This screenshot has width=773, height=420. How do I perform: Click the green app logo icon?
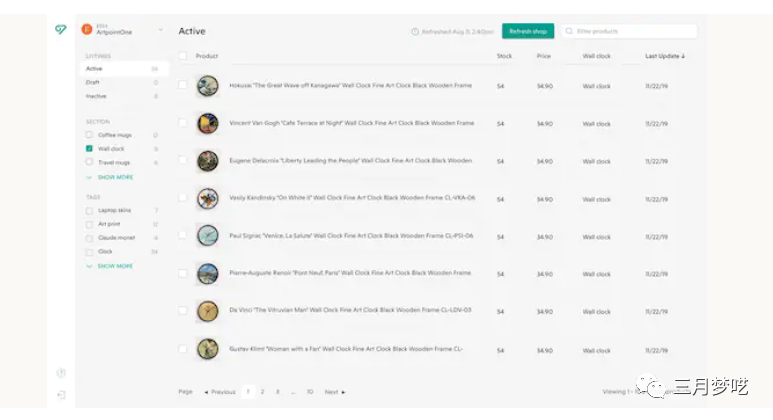61,30
